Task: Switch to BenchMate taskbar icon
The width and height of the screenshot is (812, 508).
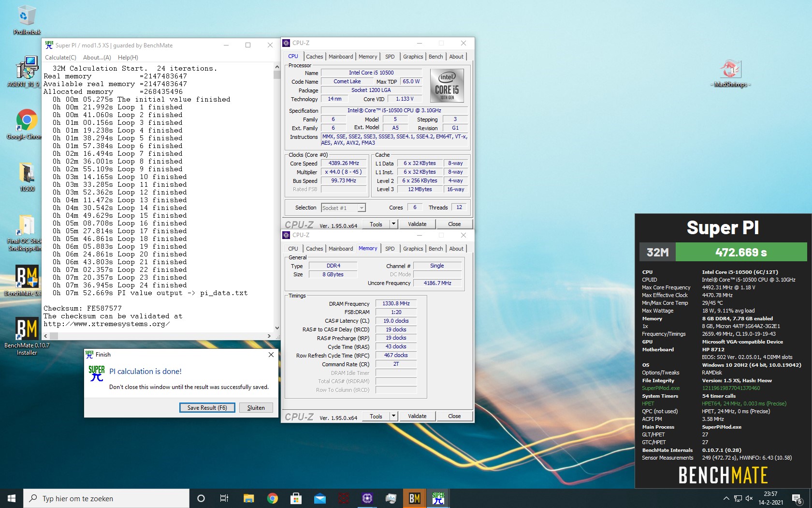Action: (415, 498)
